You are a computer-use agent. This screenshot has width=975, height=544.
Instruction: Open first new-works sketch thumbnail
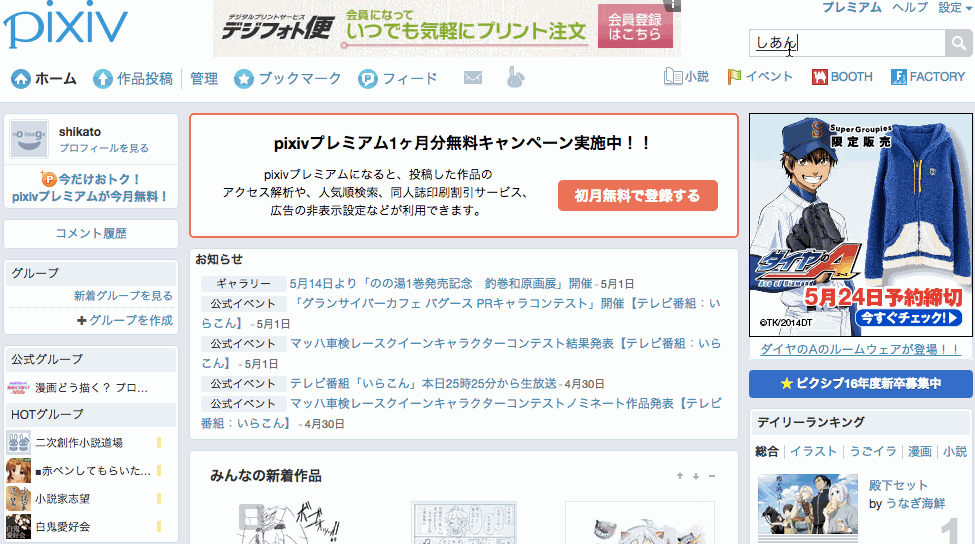click(291, 522)
